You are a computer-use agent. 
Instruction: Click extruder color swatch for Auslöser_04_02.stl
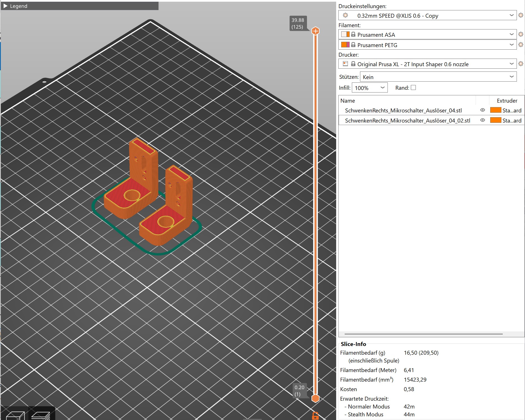(496, 120)
